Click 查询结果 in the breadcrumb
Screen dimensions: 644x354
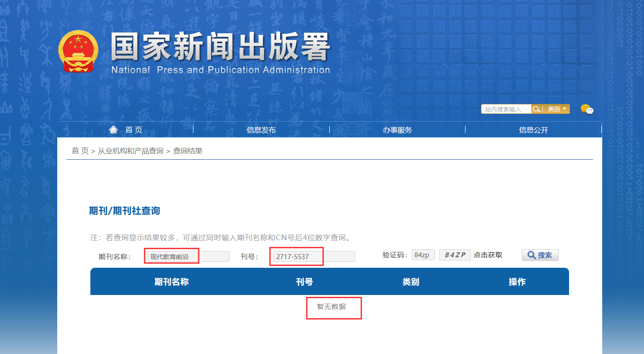pos(188,151)
